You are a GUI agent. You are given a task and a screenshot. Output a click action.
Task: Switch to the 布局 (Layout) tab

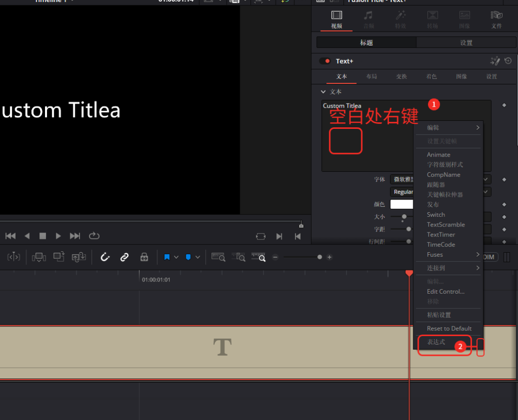[371, 76]
